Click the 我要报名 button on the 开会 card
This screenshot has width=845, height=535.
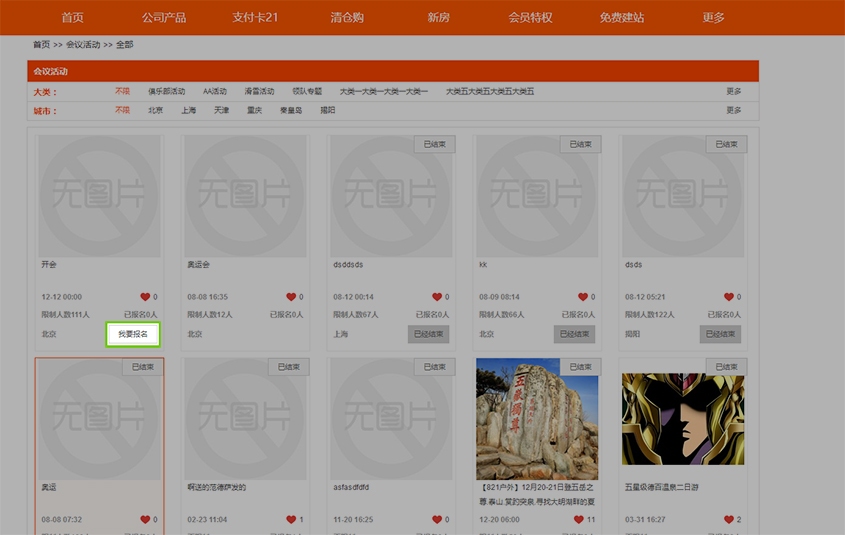tap(133, 334)
